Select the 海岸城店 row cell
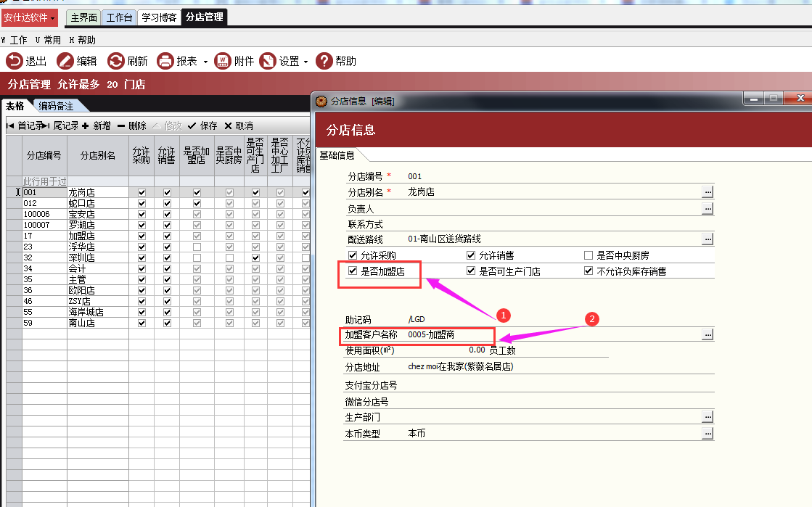812x507 pixels. coord(98,312)
